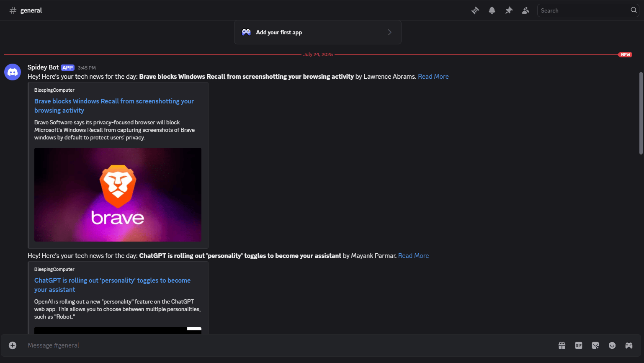644x363 pixels.
Task: Show pinned messages via pin icon
Action: tap(509, 10)
